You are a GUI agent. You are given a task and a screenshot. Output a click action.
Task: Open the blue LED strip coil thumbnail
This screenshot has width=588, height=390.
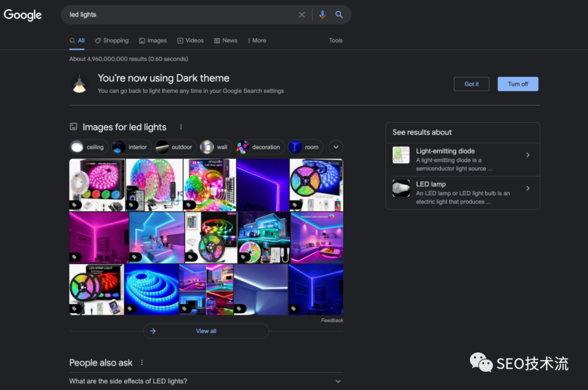(x=151, y=289)
